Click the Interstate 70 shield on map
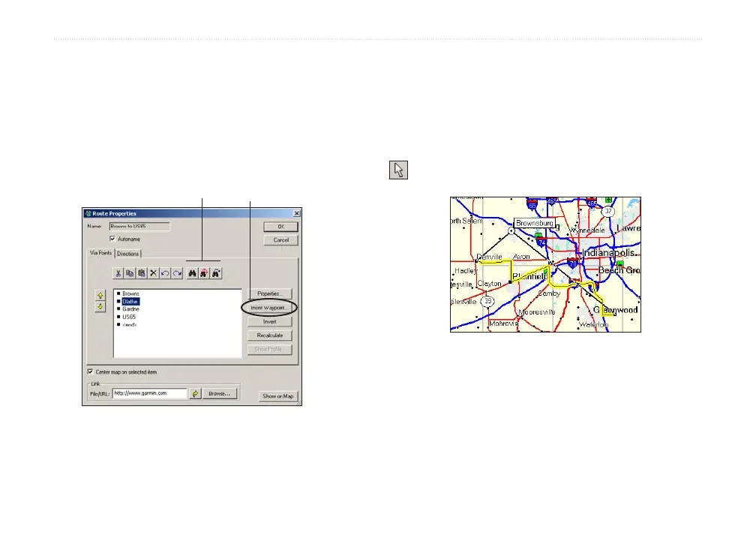 [x=572, y=263]
